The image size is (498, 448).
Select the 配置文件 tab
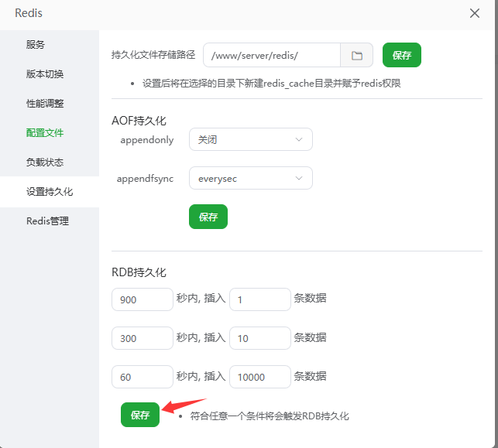(45, 132)
